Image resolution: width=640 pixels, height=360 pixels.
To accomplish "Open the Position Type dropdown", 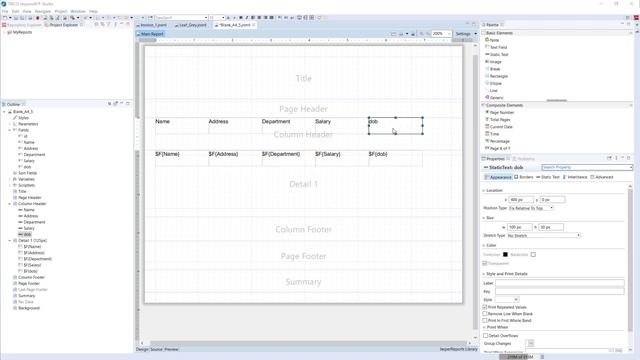I will [x=531, y=208].
